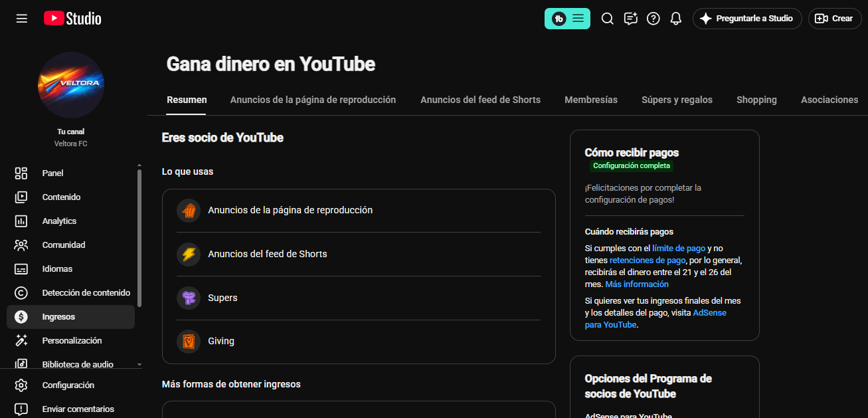Open the Anuncios de la página de reproducción row
This screenshot has height=418, width=868.
point(359,211)
